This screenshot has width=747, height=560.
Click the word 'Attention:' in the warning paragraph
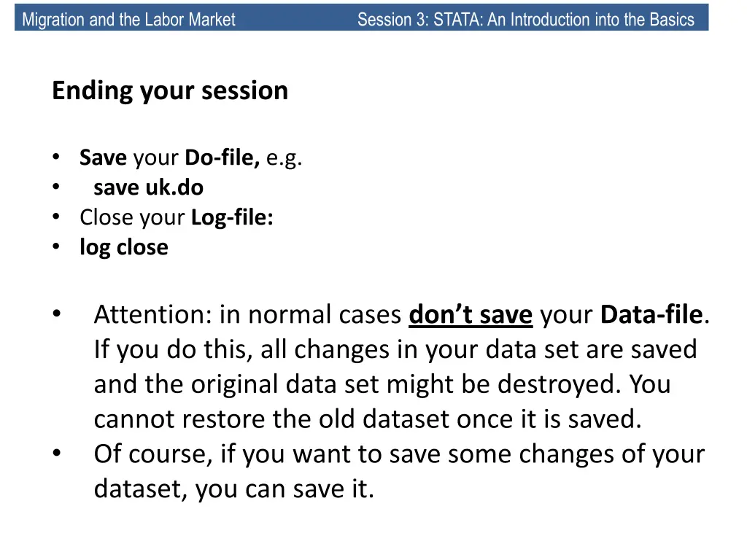click(x=152, y=314)
